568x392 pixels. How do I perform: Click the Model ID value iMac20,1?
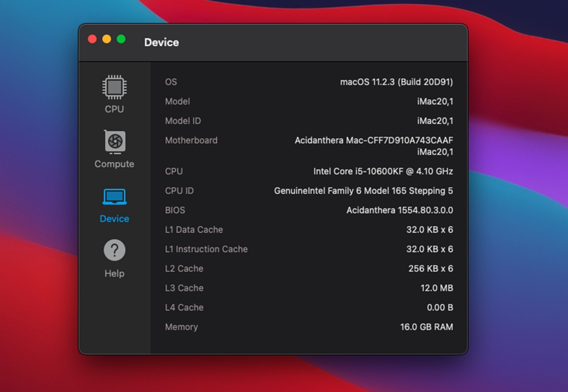coord(435,121)
